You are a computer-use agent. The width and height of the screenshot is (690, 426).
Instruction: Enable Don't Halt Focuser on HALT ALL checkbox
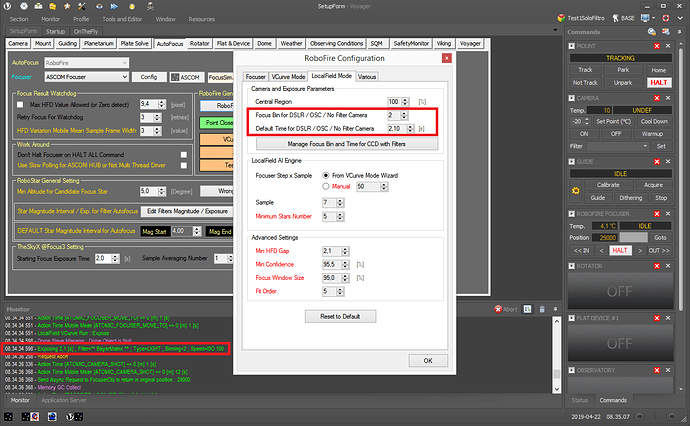coord(184,154)
